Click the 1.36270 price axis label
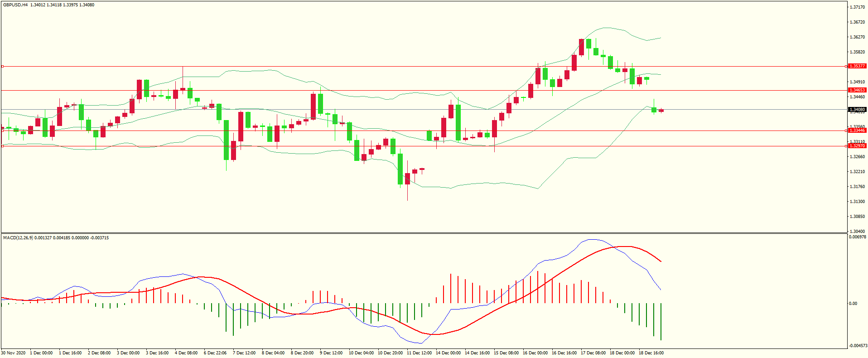868x358 pixels. (858, 37)
